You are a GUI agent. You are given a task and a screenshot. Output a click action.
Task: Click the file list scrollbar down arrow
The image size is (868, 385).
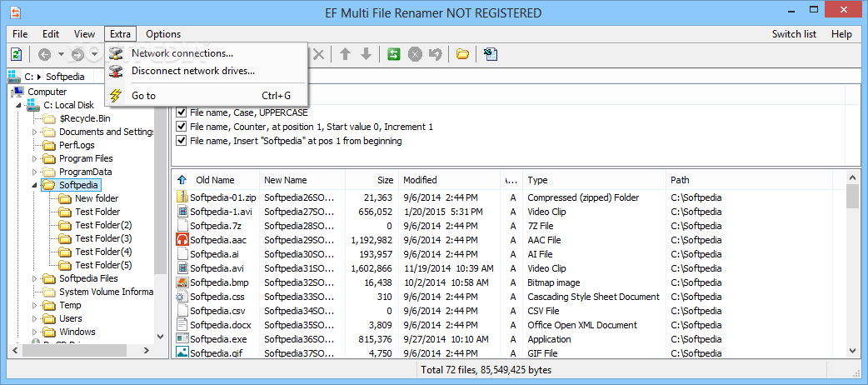(852, 350)
